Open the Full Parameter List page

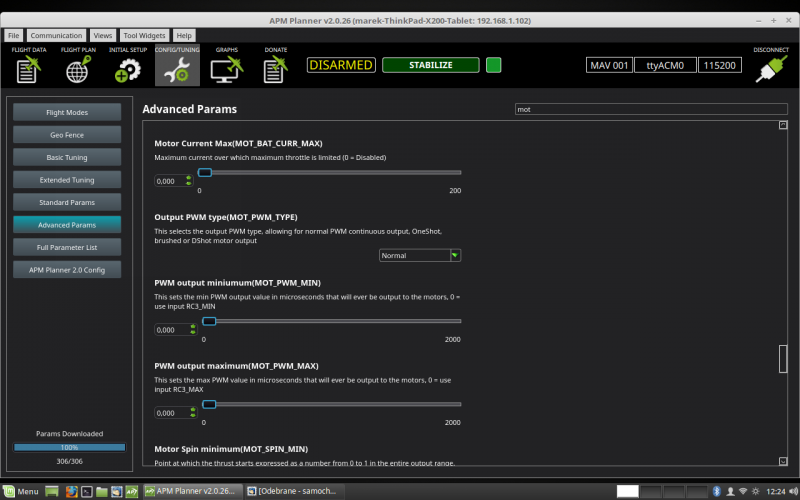click(x=67, y=247)
